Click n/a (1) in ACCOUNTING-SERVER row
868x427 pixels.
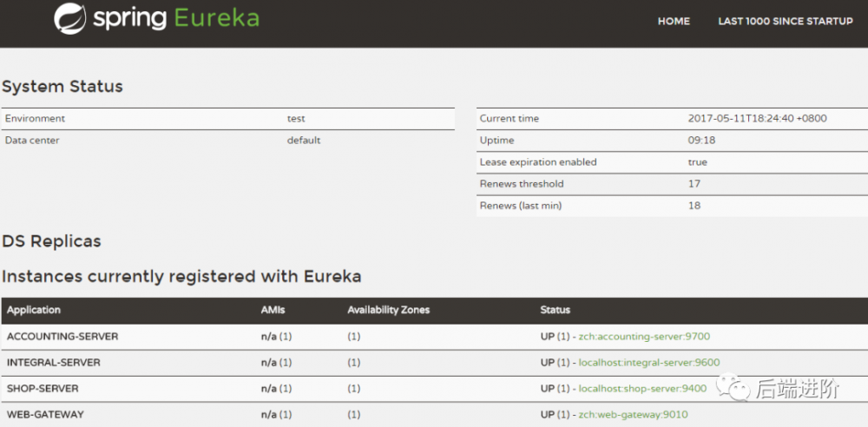[276, 336]
